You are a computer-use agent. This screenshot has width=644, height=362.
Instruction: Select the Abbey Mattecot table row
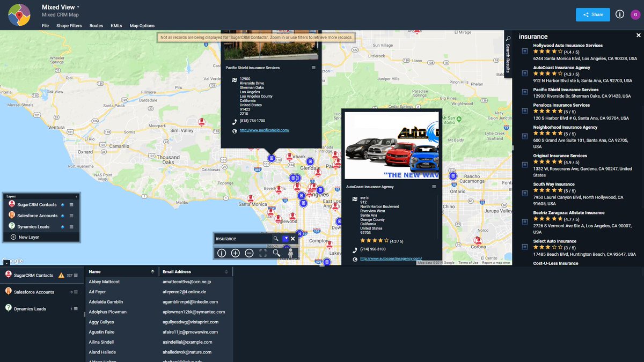click(159, 282)
